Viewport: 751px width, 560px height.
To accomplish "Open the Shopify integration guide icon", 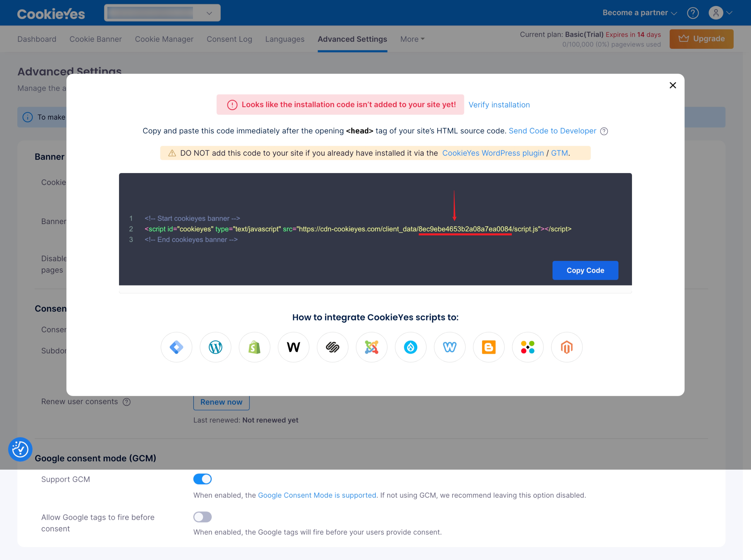I will click(254, 347).
